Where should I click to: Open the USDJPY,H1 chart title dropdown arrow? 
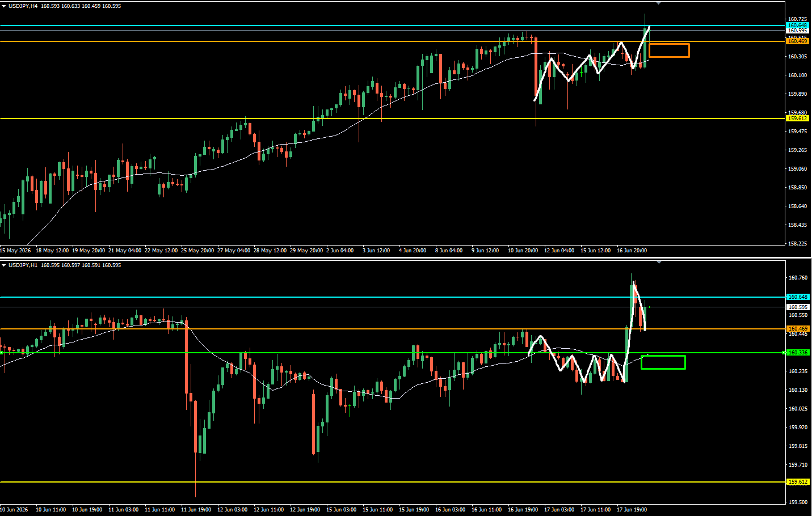tap(4, 265)
